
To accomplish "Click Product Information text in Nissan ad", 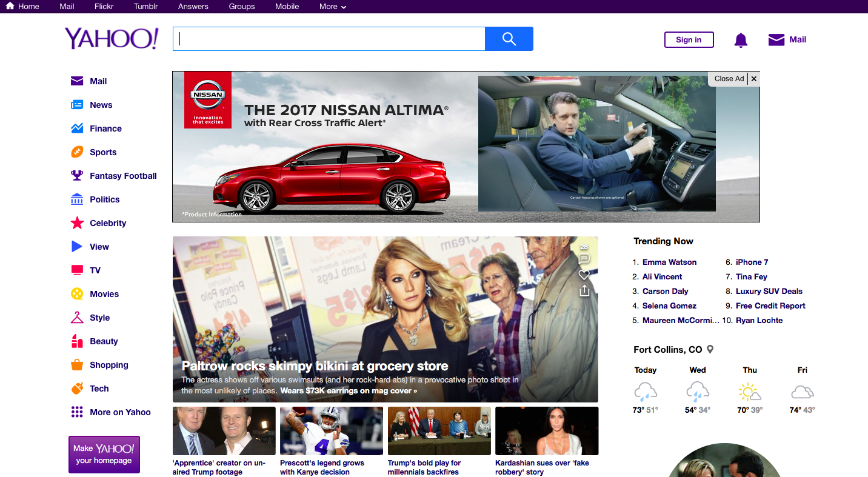I will (212, 215).
